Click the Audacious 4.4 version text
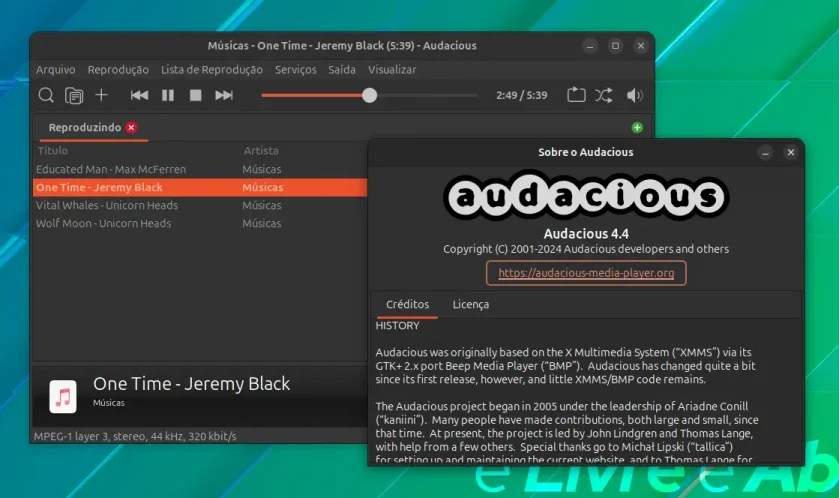 click(586, 234)
